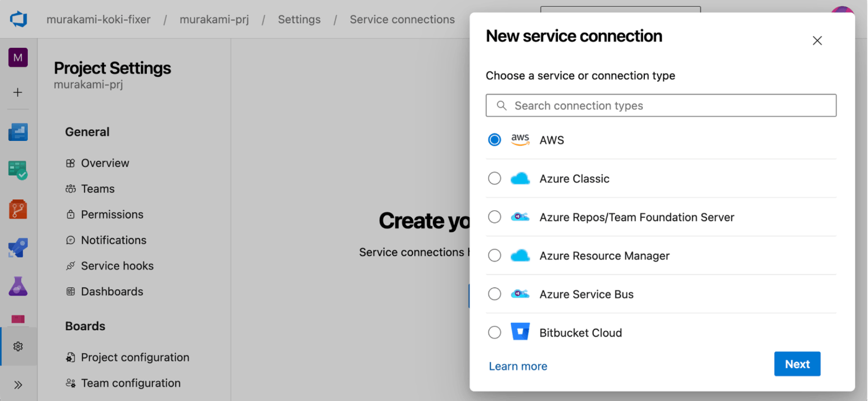The image size is (868, 401).
Task: Click the Notifications bubble icon
Action: 70,240
